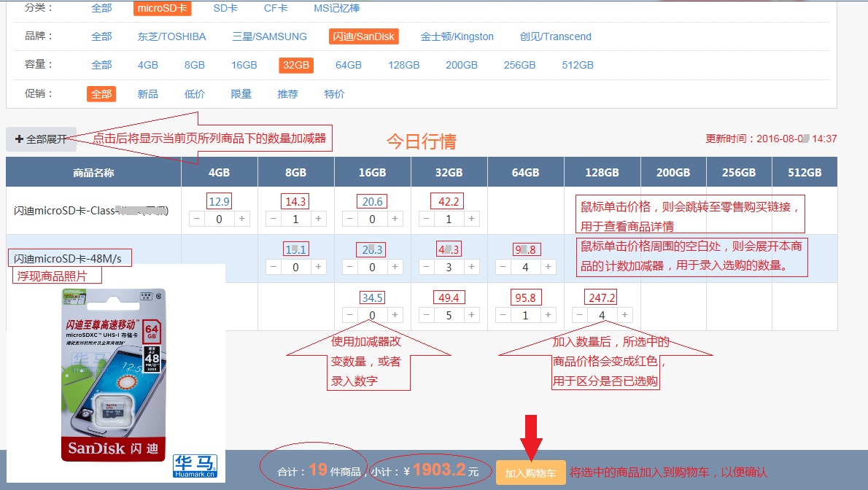Select 全部 in the 品牌 filter row
Viewport: 868px width, 490px height.
(101, 36)
